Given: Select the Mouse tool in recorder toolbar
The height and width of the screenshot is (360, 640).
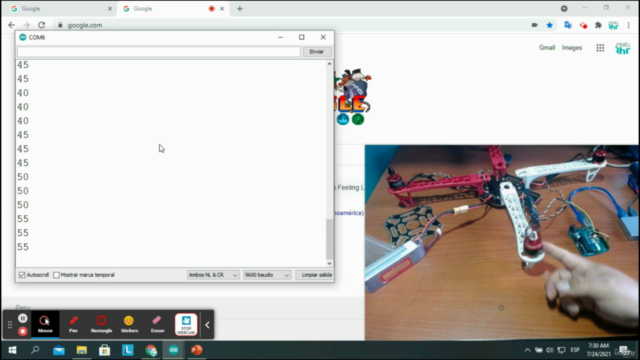Looking at the screenshot, I should pyautogui.click(x=45, y=324).
